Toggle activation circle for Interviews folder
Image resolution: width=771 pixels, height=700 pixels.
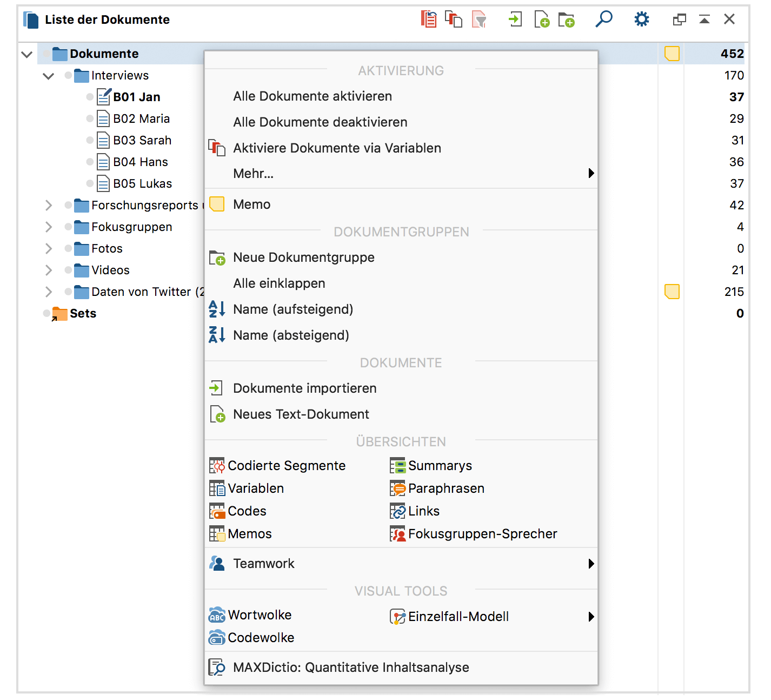(x=68, y=75)
